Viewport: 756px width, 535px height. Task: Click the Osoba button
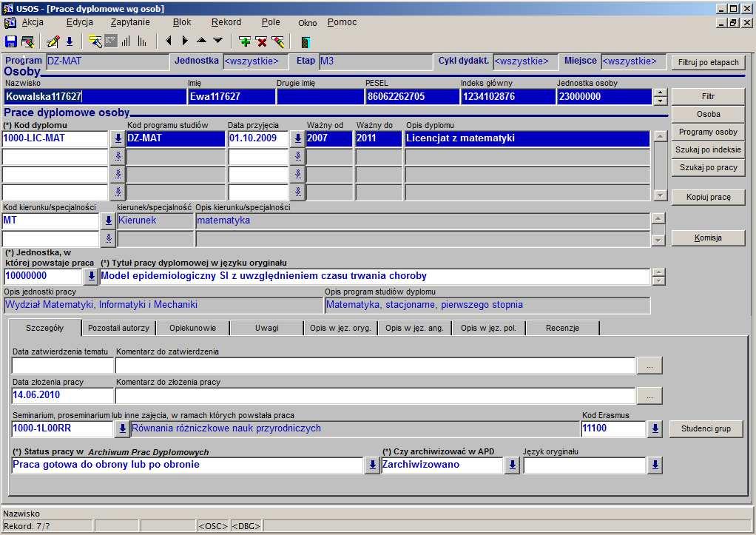[x=708, y=115]
